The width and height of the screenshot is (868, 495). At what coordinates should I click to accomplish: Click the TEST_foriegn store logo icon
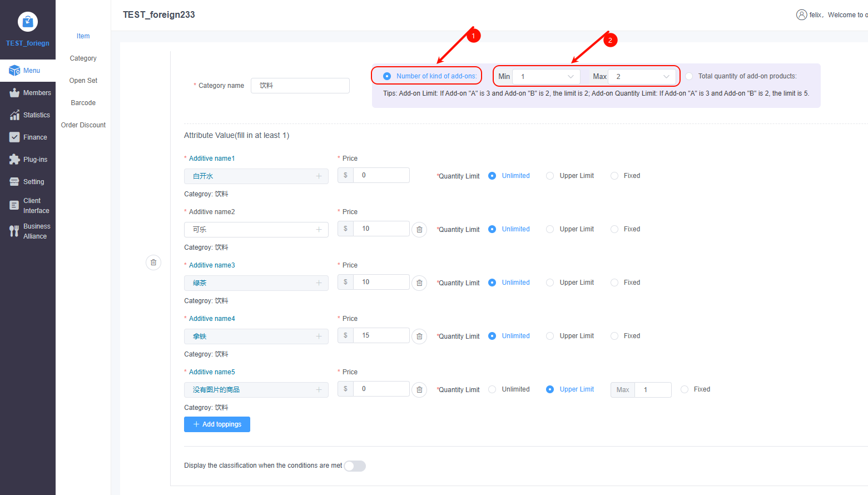(x=28, y=22)
